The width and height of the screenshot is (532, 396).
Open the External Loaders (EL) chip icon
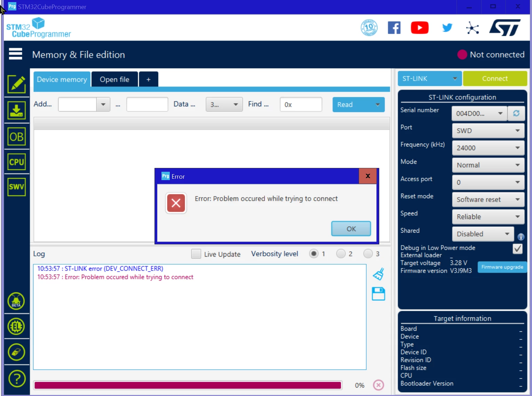(16, 326)
